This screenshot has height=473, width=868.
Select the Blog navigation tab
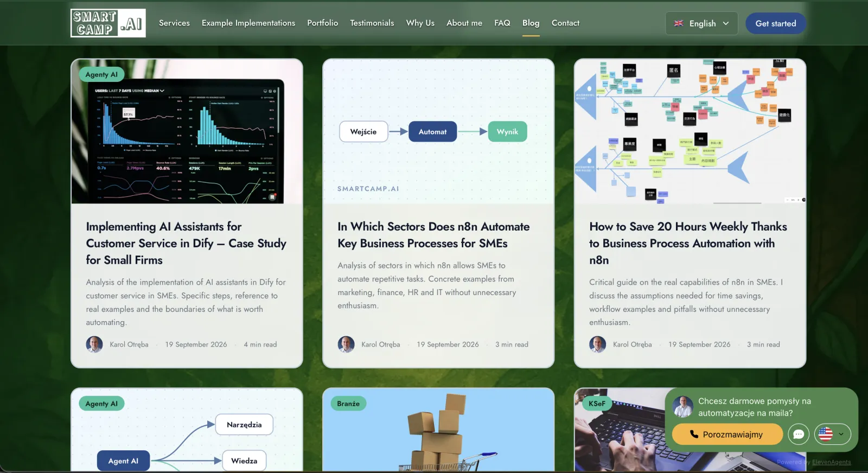(x=531, y=23)
